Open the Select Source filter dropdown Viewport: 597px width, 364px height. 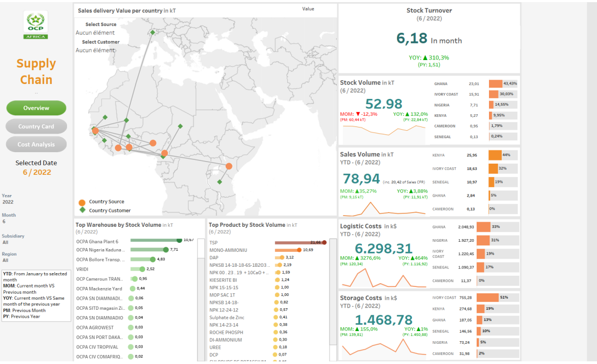(95, 33)
